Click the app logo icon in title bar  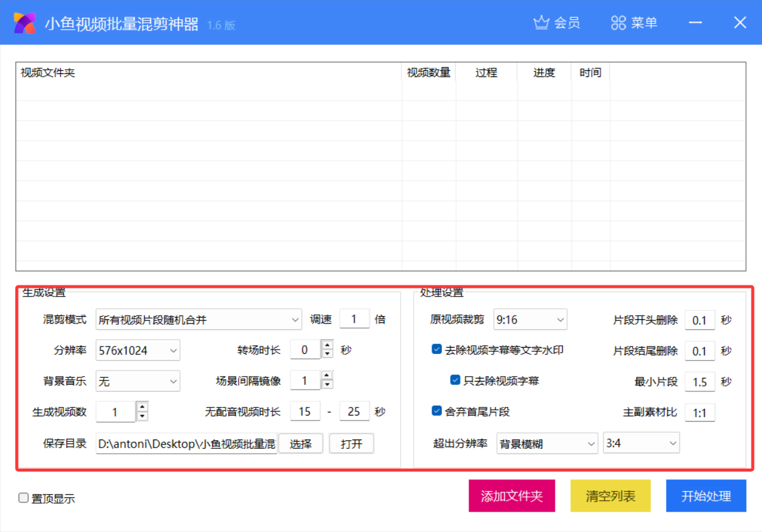pyautogui.click(x=25, y=23)
